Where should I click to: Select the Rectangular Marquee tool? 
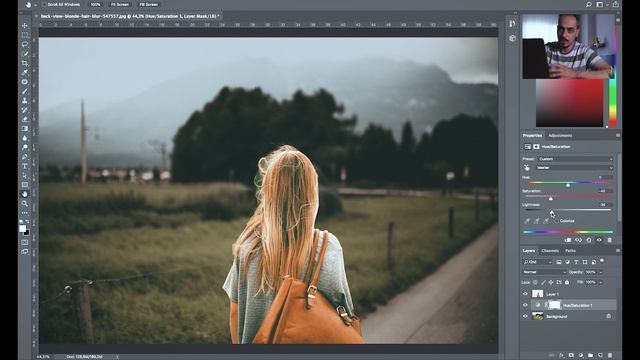[25, 35]
